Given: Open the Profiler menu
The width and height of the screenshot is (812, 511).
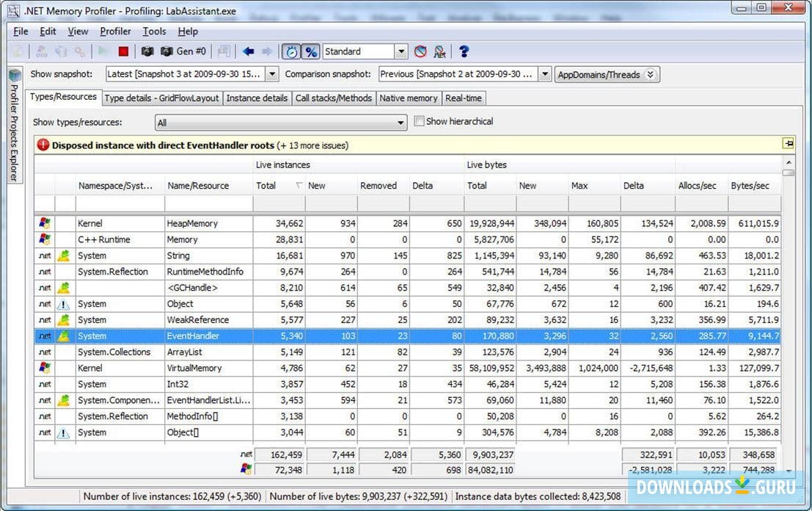Looking at the screenshot, I should pyautogui.click(x=115, y=31).
